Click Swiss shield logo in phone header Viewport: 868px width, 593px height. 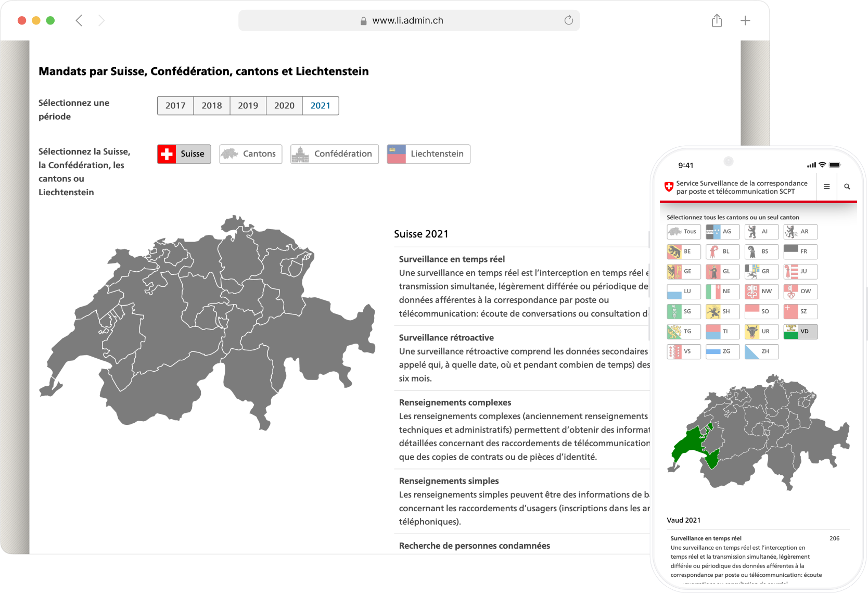pyautogui.click(x=669, y=186)
